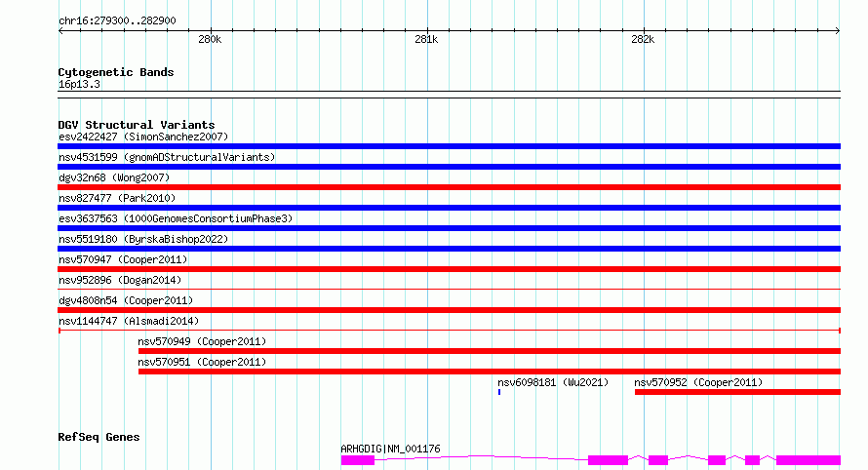Open the nsv4531599 (gnomADStructuralVariants) label
The width and height of the screenshot is (868, 470).
point(167,157)
